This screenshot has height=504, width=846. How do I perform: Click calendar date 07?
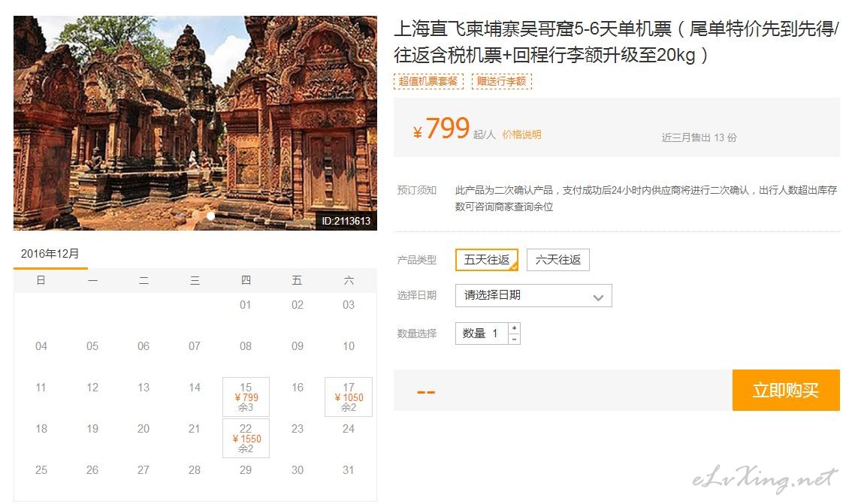click(x=195, y=346)
